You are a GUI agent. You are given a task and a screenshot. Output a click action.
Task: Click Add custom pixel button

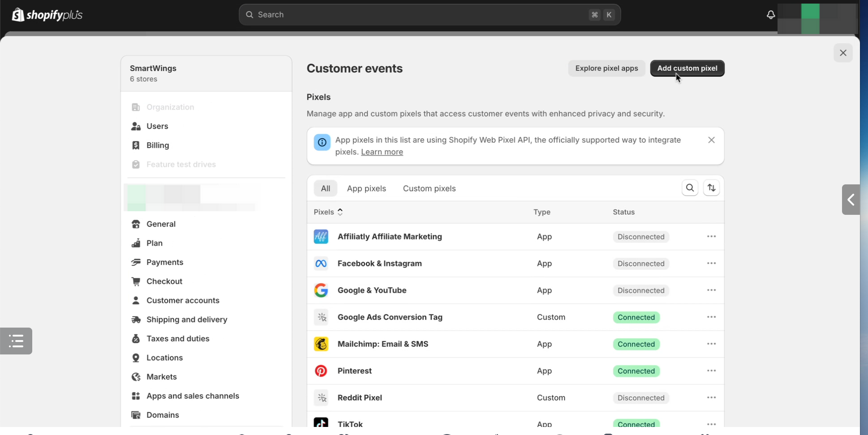tap(687, 68)
